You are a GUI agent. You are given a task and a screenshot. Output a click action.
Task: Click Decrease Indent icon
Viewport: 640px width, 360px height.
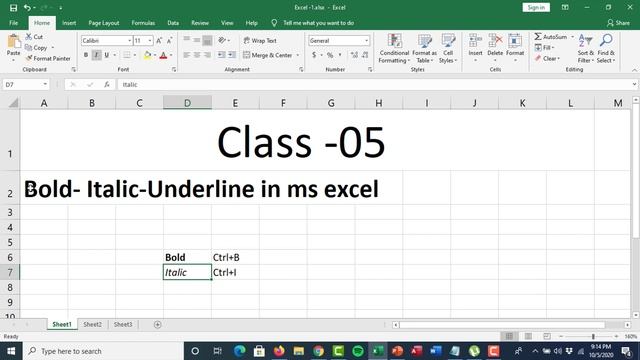coord(221,55)
